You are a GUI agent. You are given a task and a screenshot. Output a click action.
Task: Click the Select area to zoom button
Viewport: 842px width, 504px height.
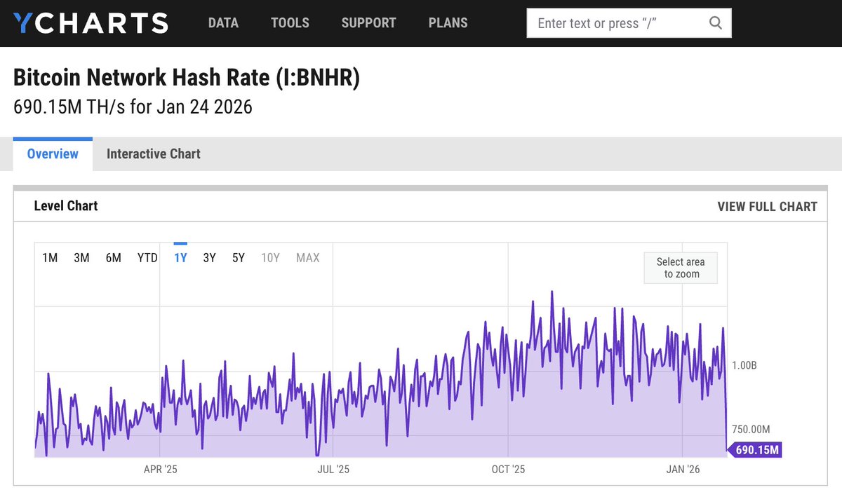680,268
